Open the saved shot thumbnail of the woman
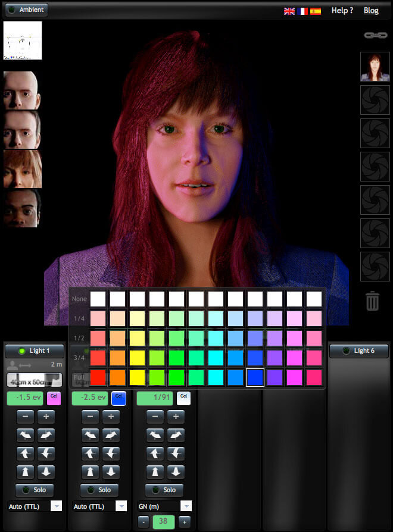The image size is (393, 532). (375, 67)
